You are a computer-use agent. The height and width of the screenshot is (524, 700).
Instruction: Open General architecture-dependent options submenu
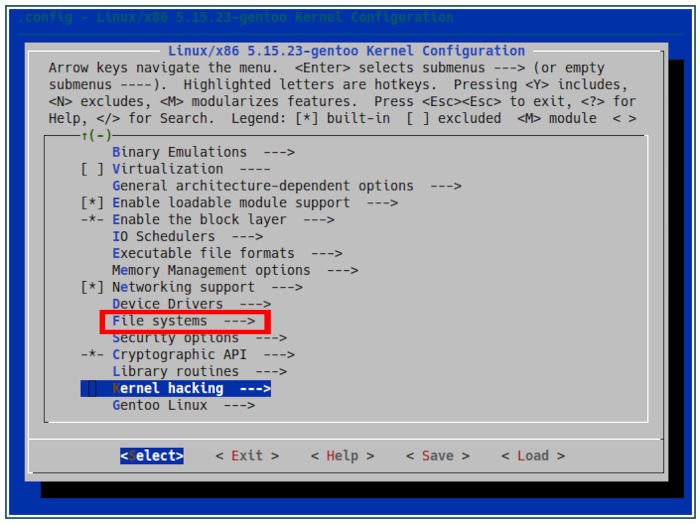[x=287, y=186]
